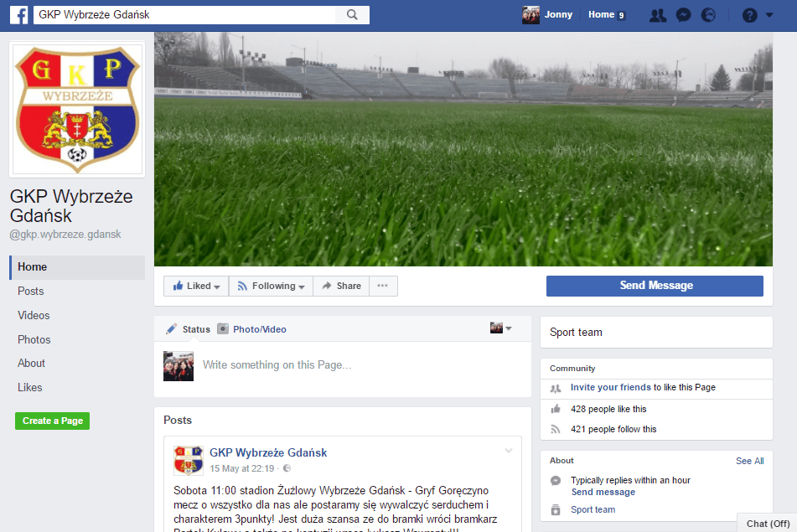Image resolution: width=797 pixels, height=532 pixels.
Task: Open the Liked dropdown button
Action: [x=196, y=286]
